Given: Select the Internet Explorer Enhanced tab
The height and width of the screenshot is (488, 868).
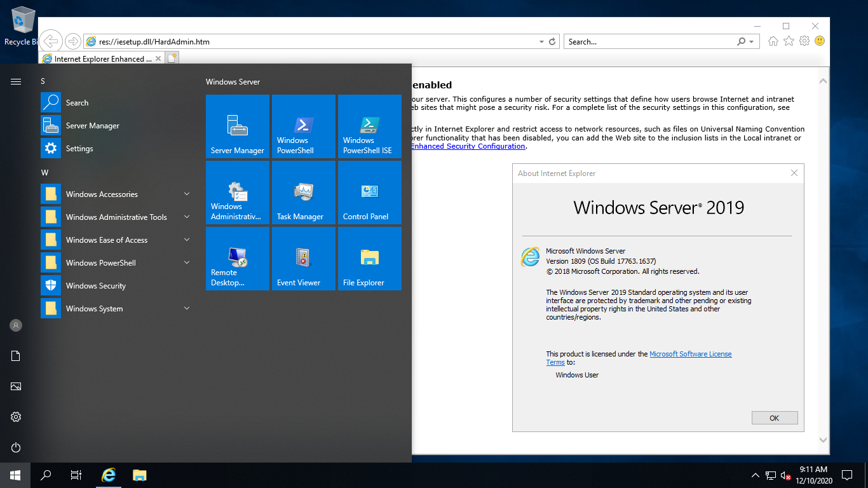Looking at the screenshot, I should pyautogui.click(x=102, y=58).
